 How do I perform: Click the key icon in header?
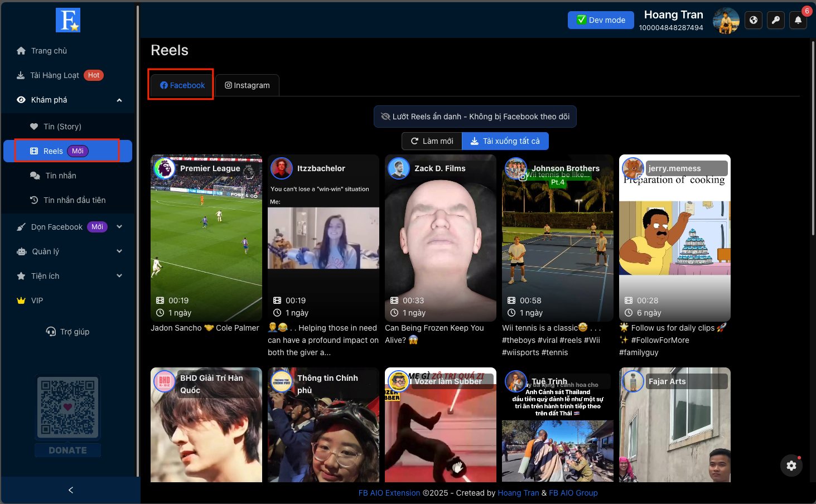pyautogui.click(x=776, y=20)
